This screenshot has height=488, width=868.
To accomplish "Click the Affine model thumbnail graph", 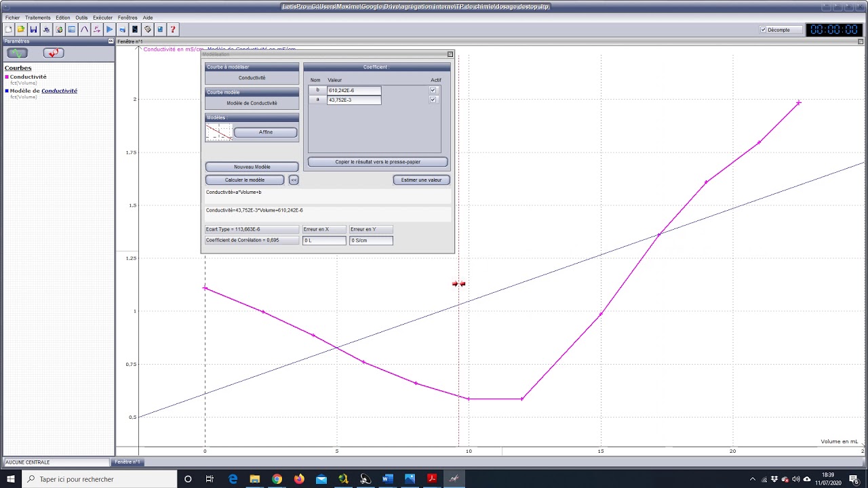I will (219, 132).
